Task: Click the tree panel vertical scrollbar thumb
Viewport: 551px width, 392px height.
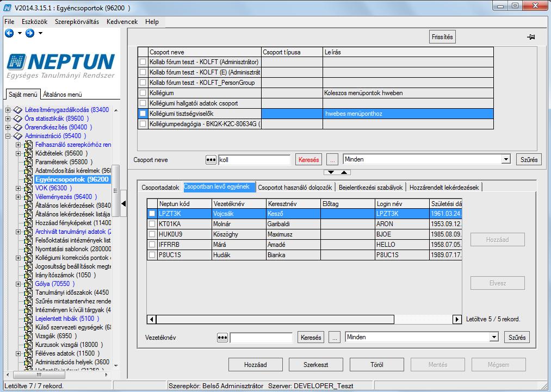Action: (115, 190)
